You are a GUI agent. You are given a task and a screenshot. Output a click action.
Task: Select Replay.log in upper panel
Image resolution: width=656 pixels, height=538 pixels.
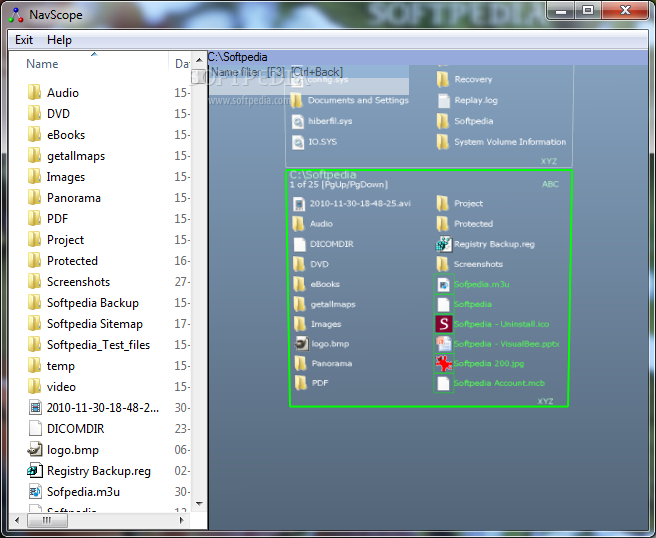pos(467,100)
